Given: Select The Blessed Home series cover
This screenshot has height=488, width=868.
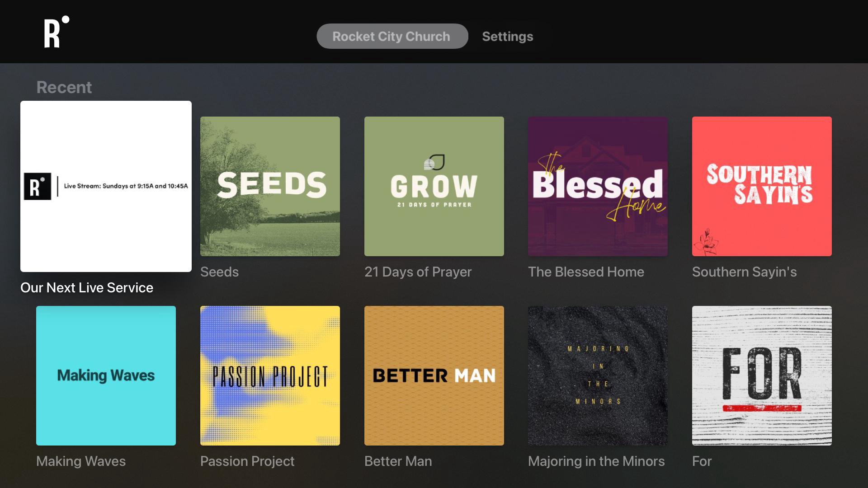Looking at the screenshot, I should click(598, 186).
